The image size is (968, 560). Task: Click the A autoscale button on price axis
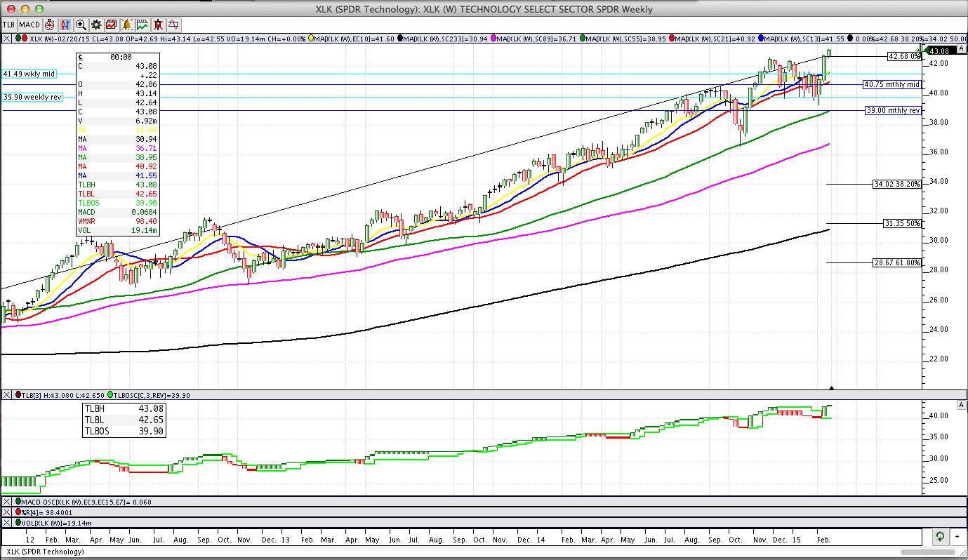962,50
